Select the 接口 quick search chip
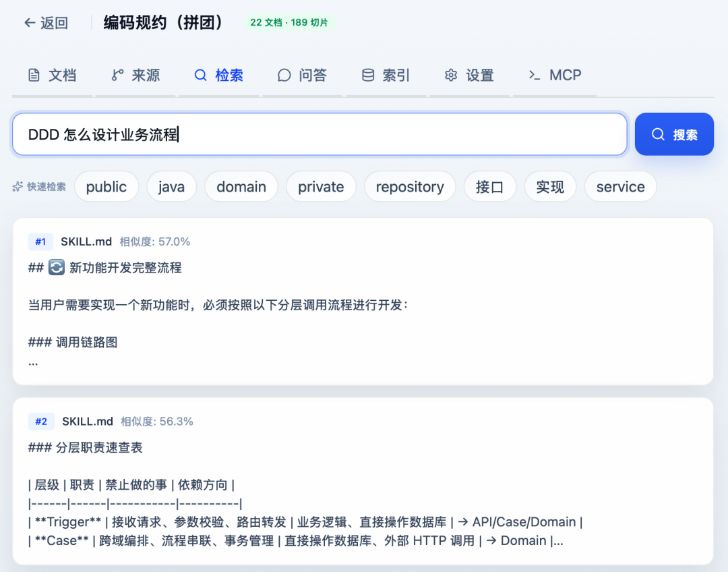The height and width of the screenshot is (572, 728). pos(490,187)
